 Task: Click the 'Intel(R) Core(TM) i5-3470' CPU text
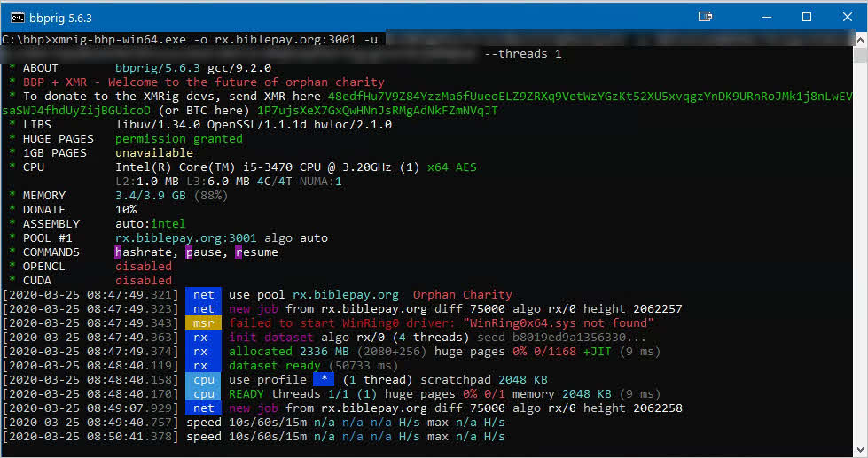[204, 167]
